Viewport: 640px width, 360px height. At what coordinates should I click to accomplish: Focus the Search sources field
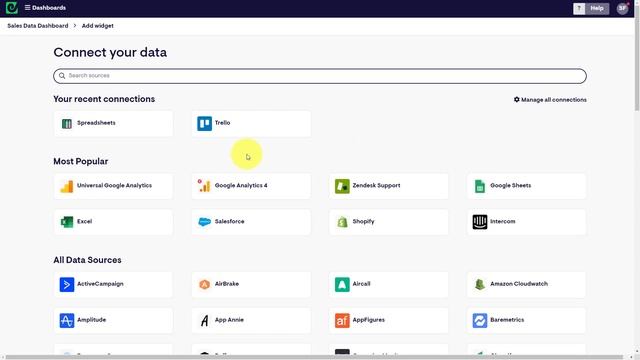click(320, 76)
